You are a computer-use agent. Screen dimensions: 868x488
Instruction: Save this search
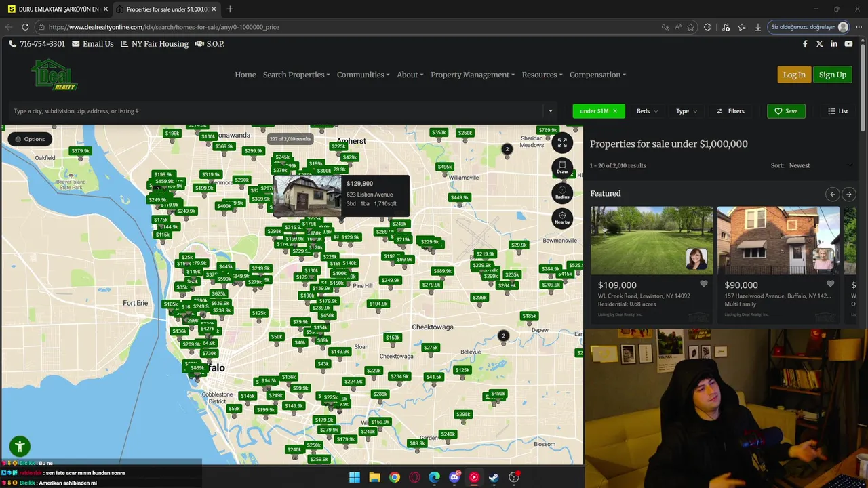(786, 111)
